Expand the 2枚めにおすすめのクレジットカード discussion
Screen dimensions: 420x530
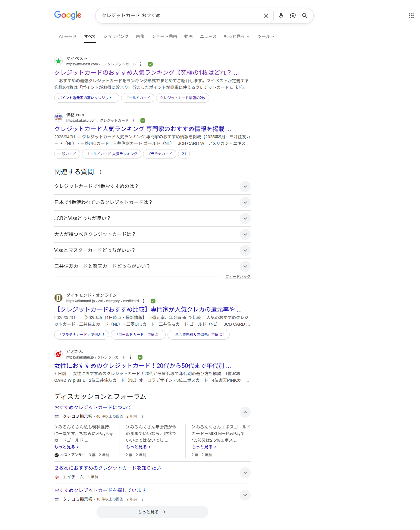click(x=245, y=473)
